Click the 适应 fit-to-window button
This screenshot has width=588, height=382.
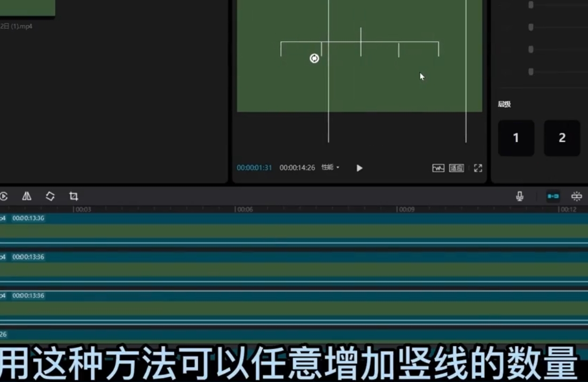point(456,168)
